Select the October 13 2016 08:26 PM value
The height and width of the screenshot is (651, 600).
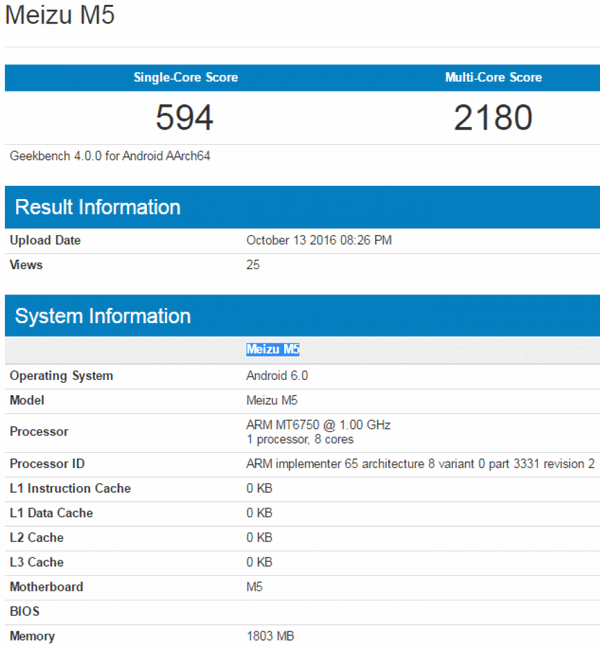[319, 240]
